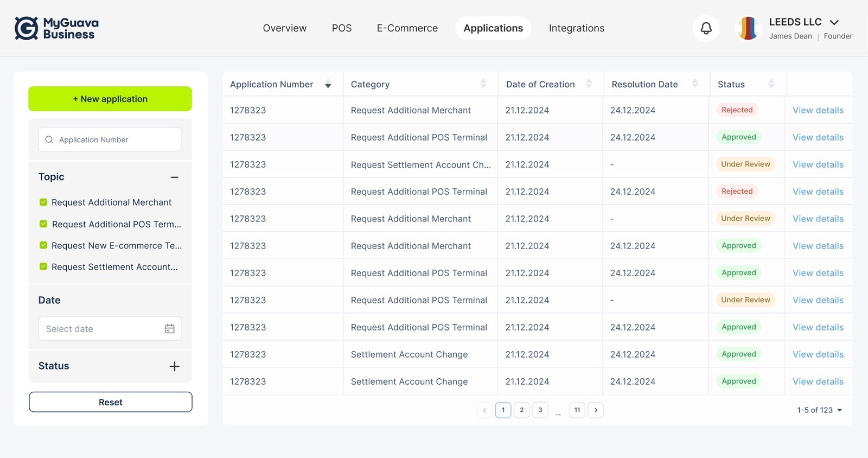This screenshot has width=868, height=458.
Task: Open the E-Commerce tab
Action: coord(407,28)
